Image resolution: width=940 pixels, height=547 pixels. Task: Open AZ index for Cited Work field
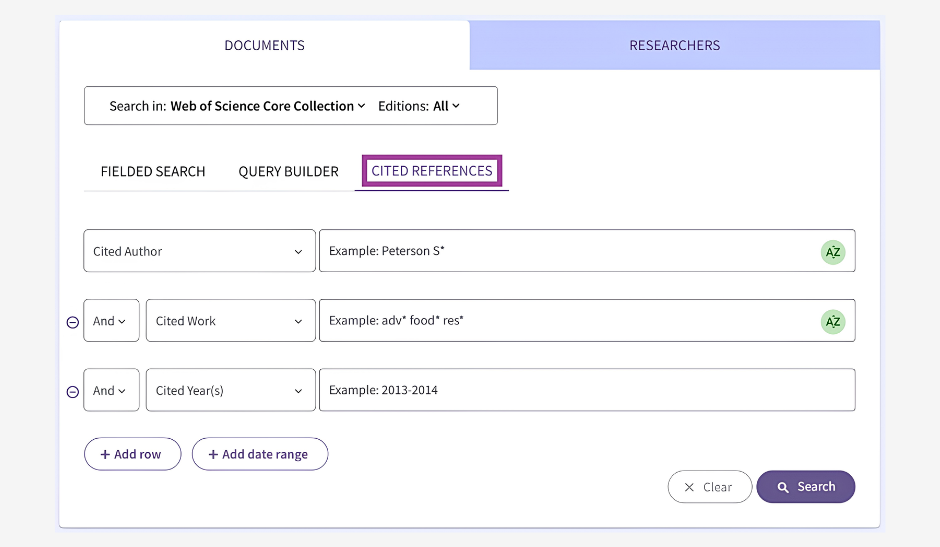833,321
